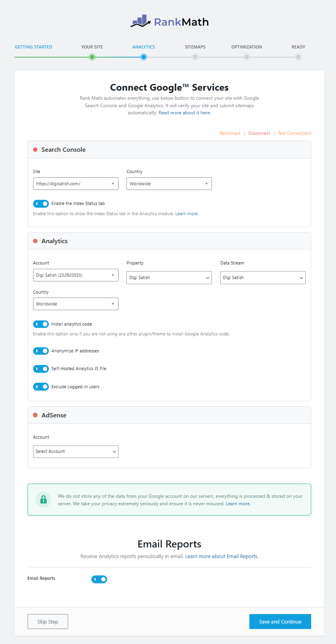336x644 pixels.
Task: Click Save and Continue button
Action: pos(280,622)
